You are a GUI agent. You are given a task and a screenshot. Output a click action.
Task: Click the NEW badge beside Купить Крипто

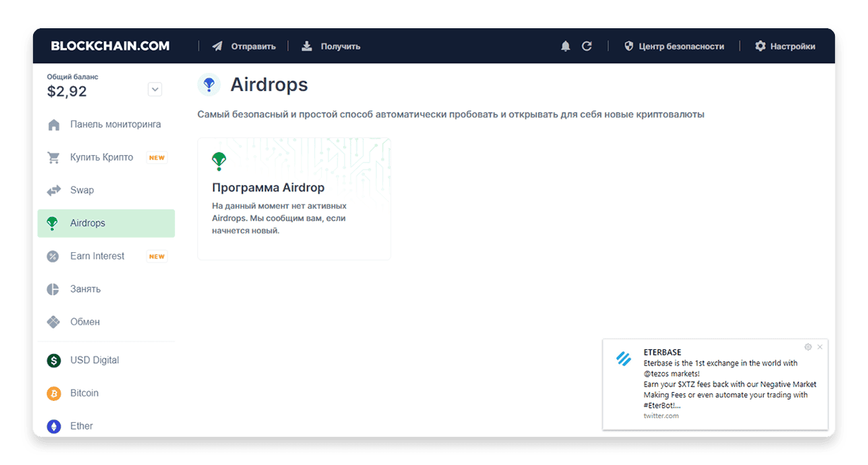157,158
